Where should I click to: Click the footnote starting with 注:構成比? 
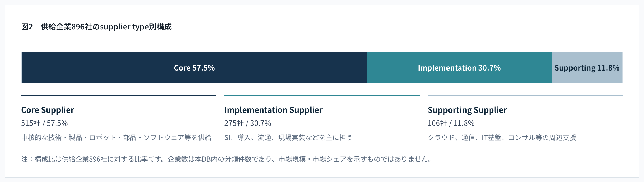(226, 159)
